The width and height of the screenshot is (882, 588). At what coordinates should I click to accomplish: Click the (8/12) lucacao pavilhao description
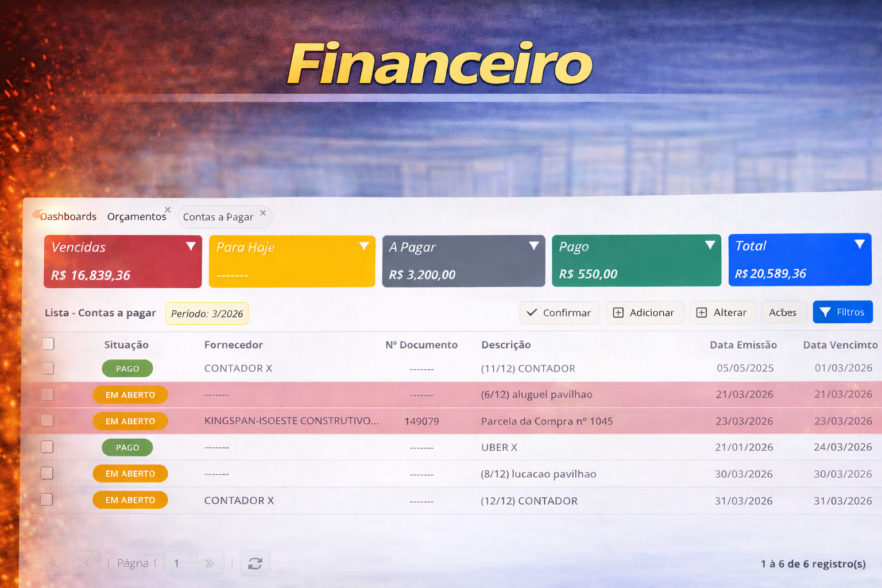pos(538,474)
